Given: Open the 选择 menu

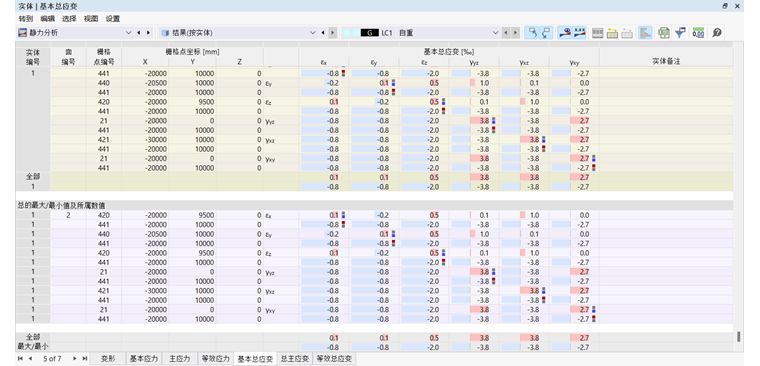Looking at the screenshot, I should (x=69, y=19).
